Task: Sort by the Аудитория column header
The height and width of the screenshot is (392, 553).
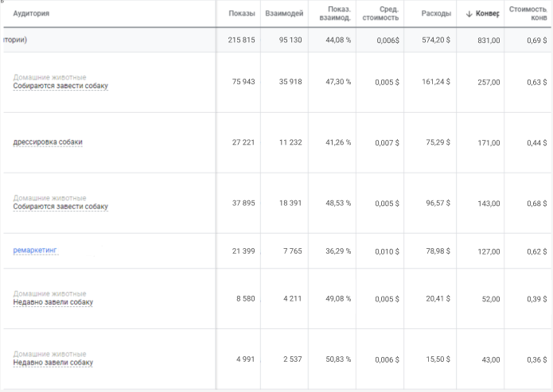Action: 31,14
